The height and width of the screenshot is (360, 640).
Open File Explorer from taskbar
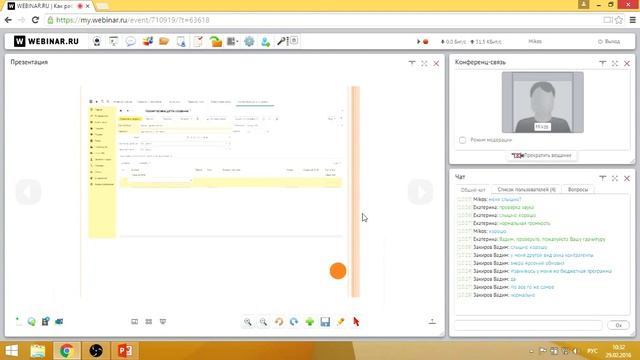coord(38,351)
